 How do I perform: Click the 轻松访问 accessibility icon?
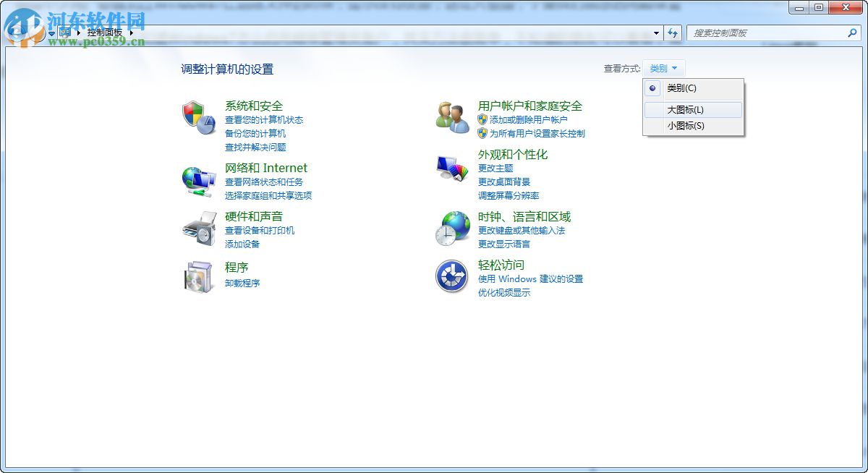(452, 277)
